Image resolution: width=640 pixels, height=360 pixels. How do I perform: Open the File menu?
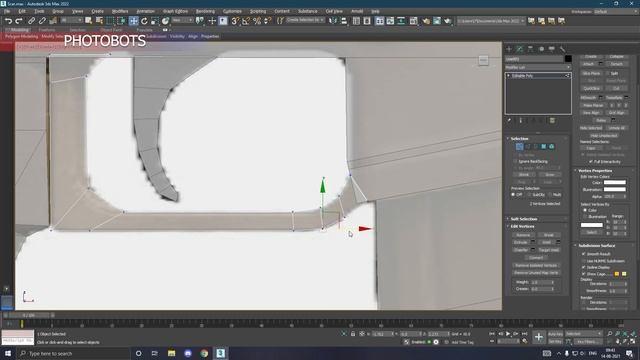click(7, 11)
